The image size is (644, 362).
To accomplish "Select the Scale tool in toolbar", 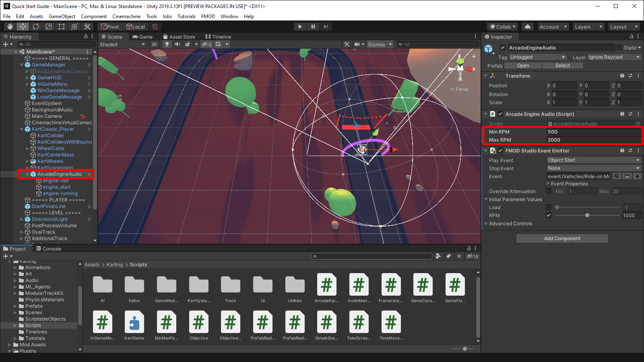I will point(49,27).
